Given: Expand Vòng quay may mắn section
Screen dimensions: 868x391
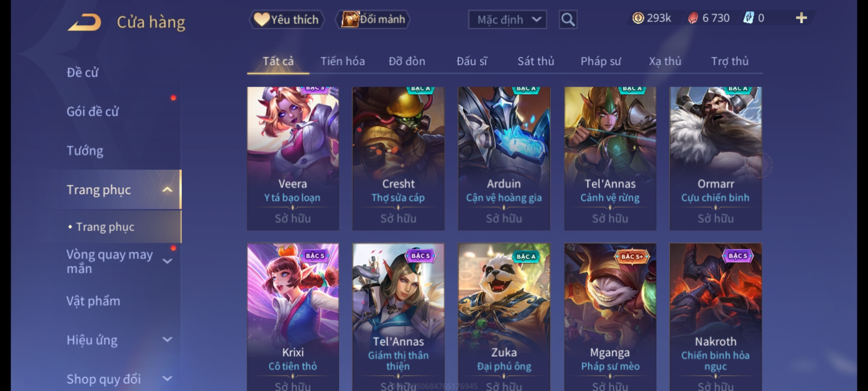Looking at the screenshot, I should pyautogui.click(x=167, y=261).
